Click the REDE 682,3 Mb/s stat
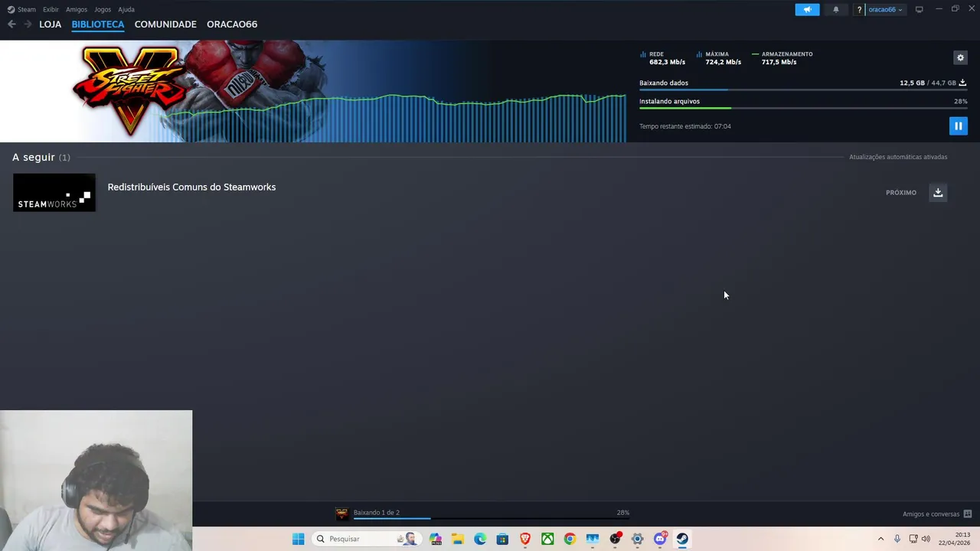Viewport: 980px width, 551px height. pos(663,58)
